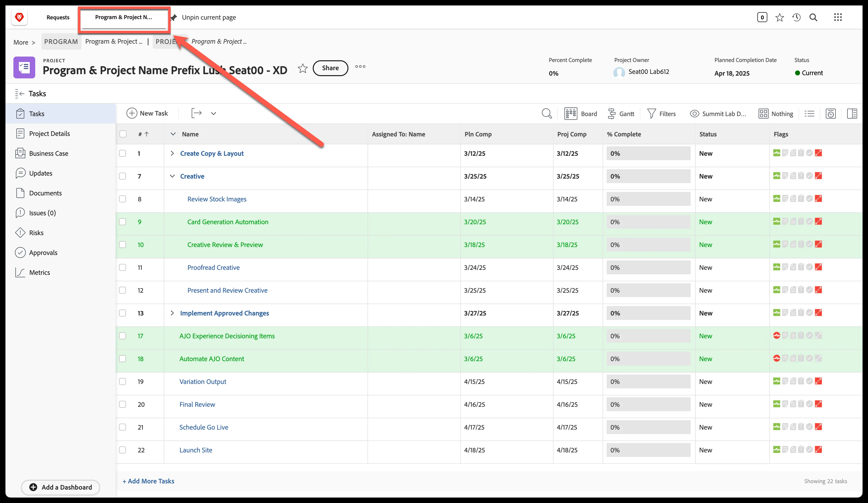Open Project Details in the sidebar
The height and width of the screenshot is (503, 868).
[50, 134]
